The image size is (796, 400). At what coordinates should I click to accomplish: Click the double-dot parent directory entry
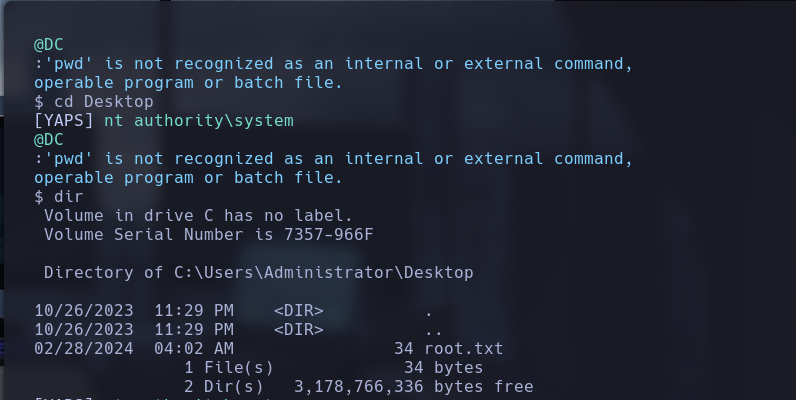(x=433, y=330)
